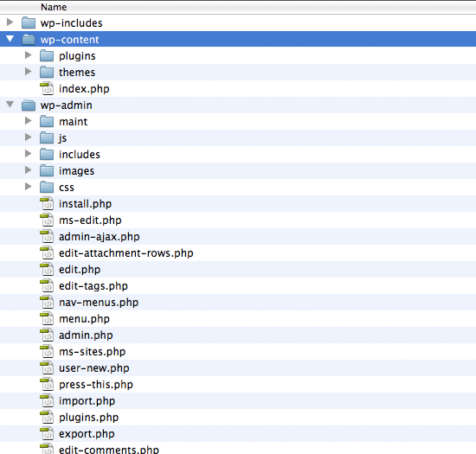Click the admin-ajax.php file icon
Image resolution: width=476 pixels, height=454 pixels.
click(x=47, y=236)
